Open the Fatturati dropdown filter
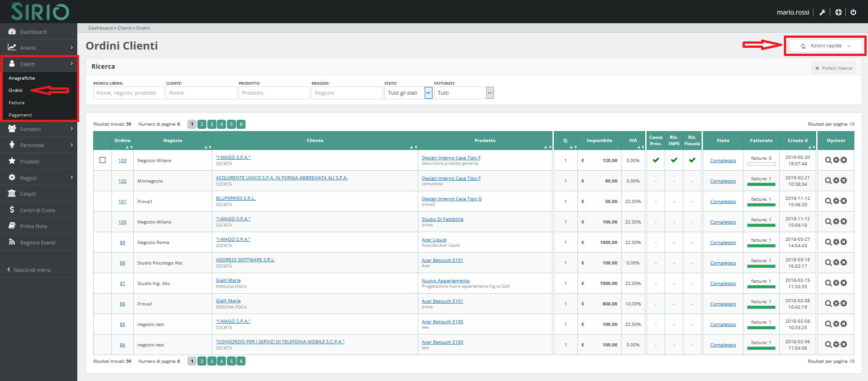The width and height of the screenshot is (868, 381). pos(464,93)
